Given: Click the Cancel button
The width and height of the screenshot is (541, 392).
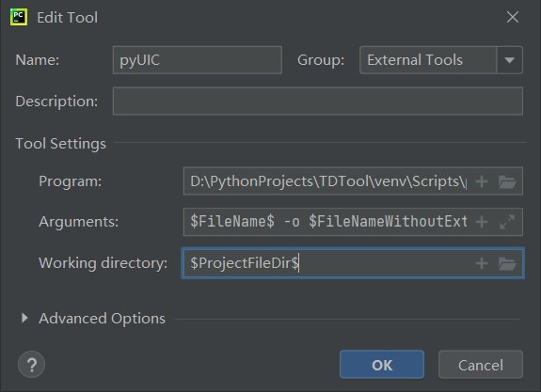Looking at the screenshot, I should coord(481,365).
